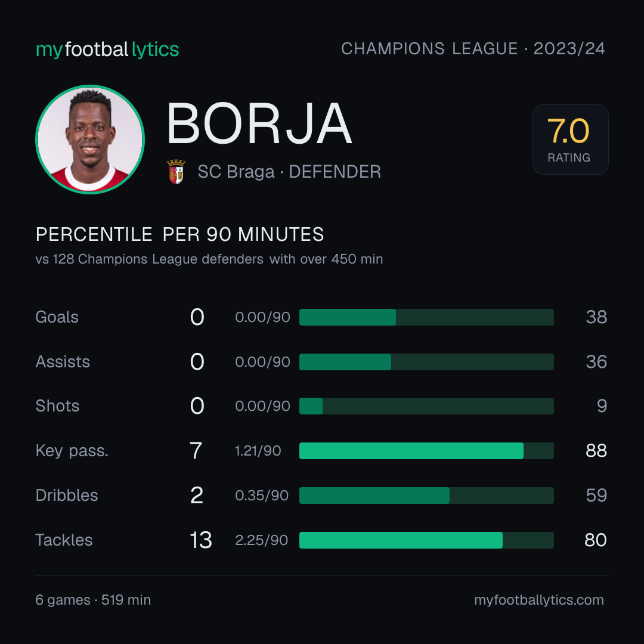Click the Key pass. percentile number 88
The image size is (644, 644).
[596, 451]
